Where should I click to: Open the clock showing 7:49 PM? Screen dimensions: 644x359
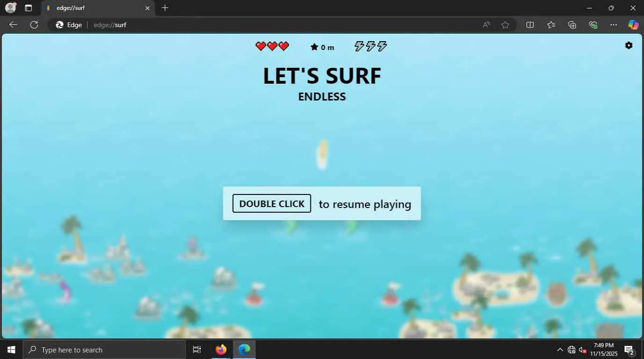coord(604,350)
